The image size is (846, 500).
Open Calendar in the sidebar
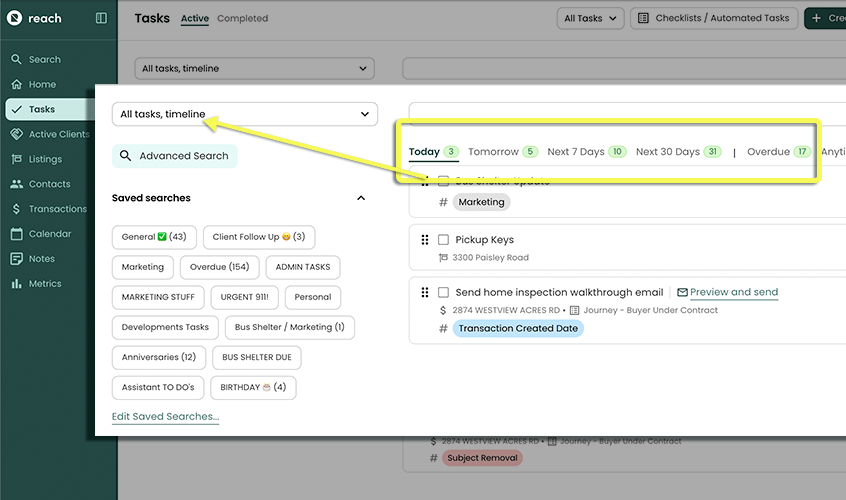point(49,234)
